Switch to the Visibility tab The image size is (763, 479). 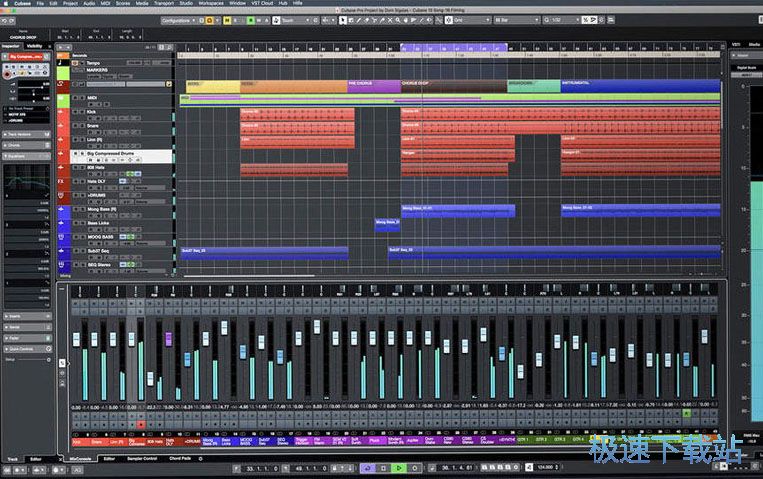click(35, 46)
